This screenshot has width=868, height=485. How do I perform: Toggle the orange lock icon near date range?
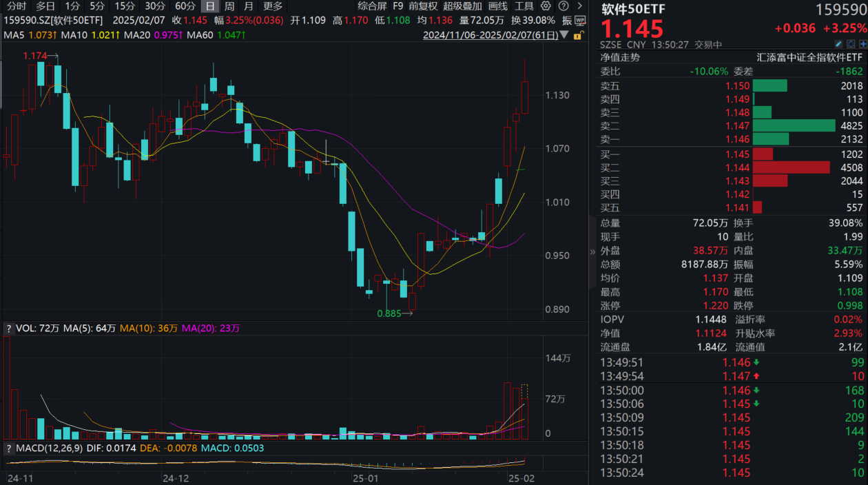[x=577, y=35]
